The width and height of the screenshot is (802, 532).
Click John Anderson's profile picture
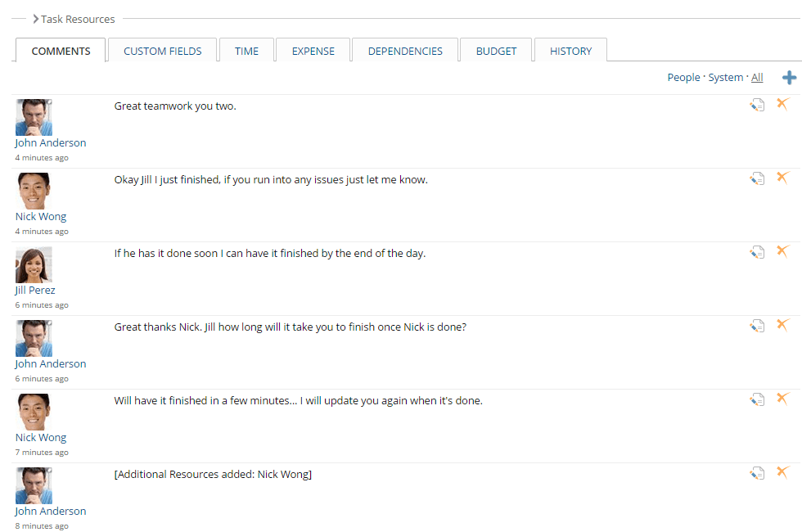(x=34, y=116)
